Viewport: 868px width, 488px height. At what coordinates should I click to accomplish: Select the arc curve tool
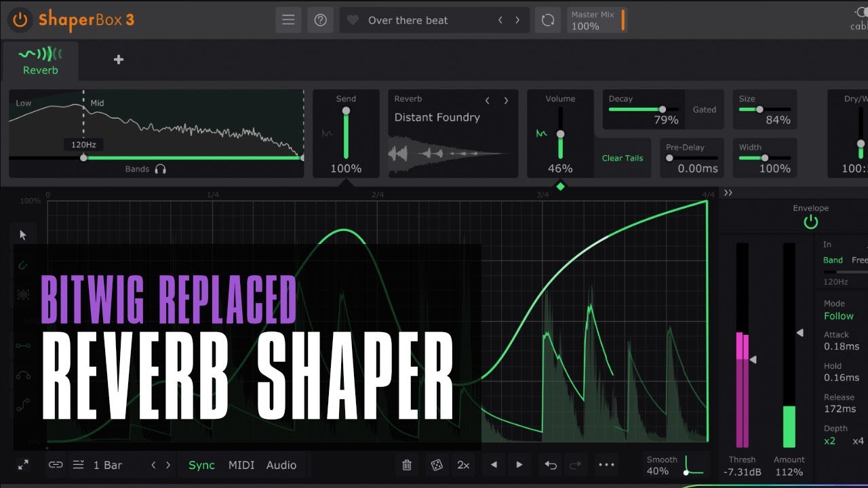coord(23,375)
